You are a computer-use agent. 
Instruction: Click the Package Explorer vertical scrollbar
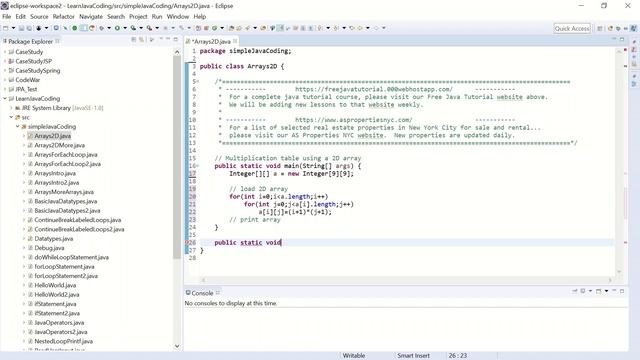coord(177,157)
